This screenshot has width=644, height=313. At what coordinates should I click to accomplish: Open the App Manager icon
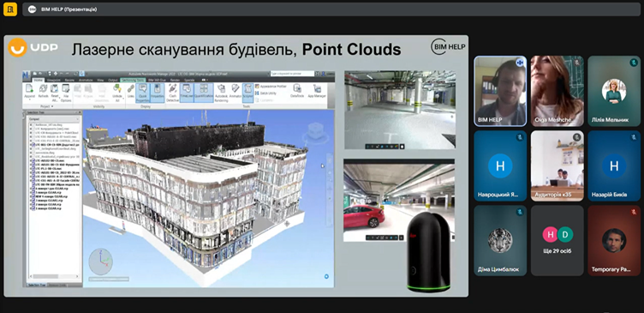(317, 88)
